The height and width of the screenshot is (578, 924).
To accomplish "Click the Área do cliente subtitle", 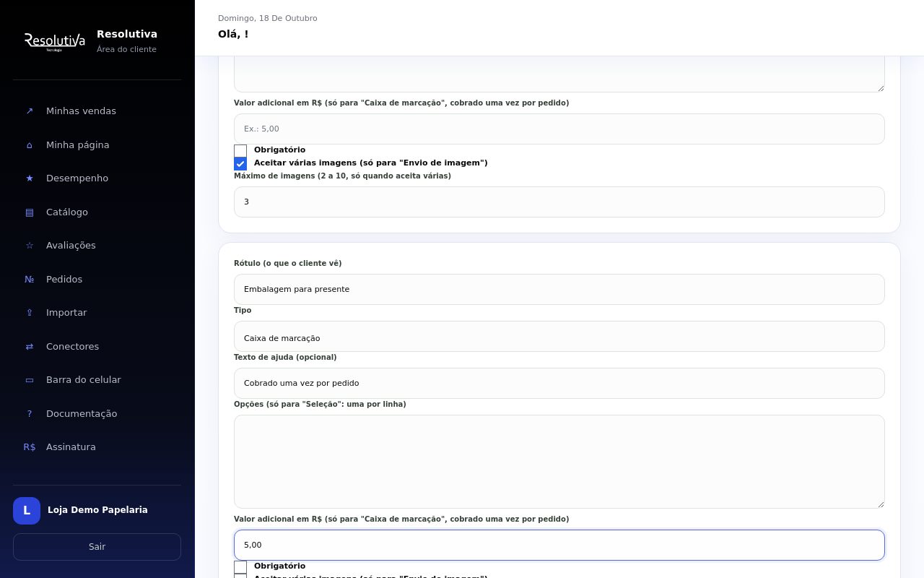I will coord(126,49).
